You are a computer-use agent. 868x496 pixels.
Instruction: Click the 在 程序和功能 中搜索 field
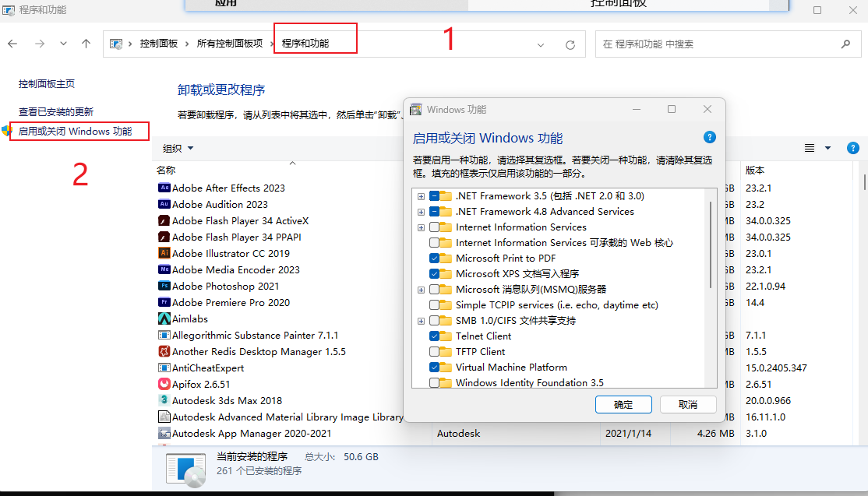pyautogui.click(x=728, y=44)
